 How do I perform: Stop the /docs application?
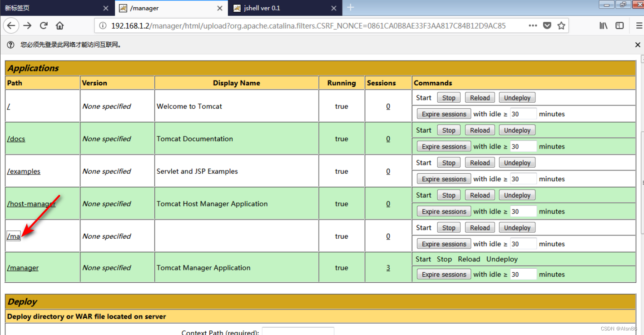[x=449, y=130]
